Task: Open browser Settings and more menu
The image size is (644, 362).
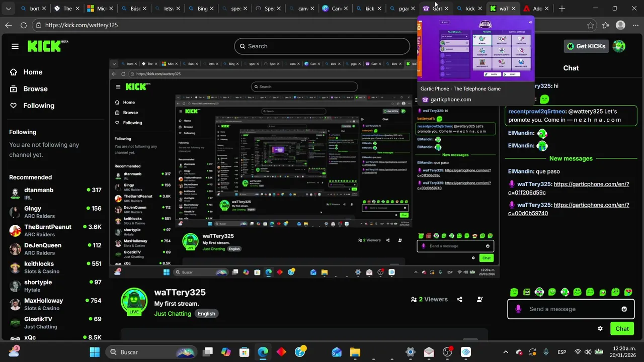Action: click(634, 25)
